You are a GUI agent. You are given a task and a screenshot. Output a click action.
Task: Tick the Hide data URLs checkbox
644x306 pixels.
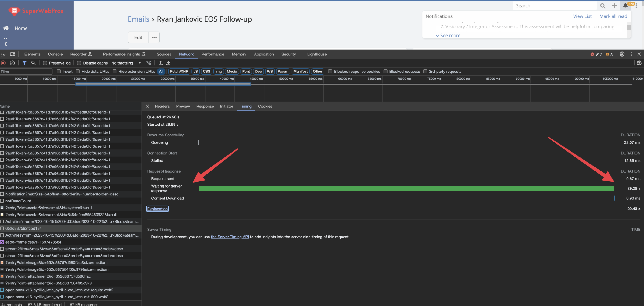pyautogui.click(x=78, y=72)
